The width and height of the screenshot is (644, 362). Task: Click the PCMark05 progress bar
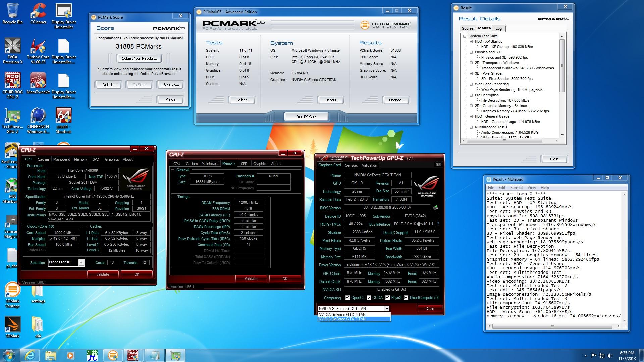pyautogui.click(x=312, y=25)
